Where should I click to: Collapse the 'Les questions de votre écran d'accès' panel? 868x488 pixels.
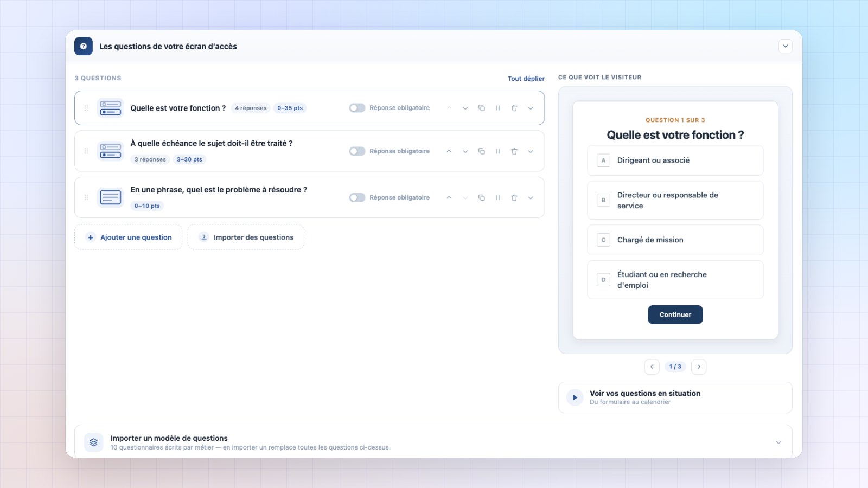click(785, 46)
